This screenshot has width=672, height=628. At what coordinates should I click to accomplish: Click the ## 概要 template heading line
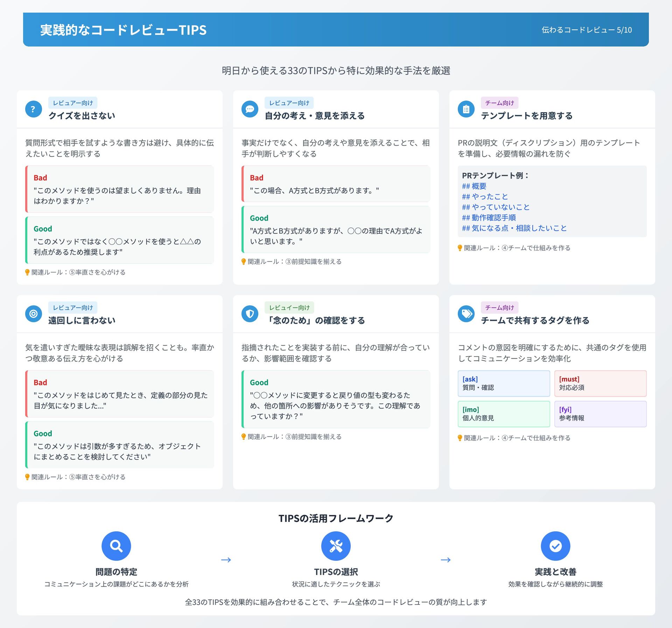coord(474,186)
